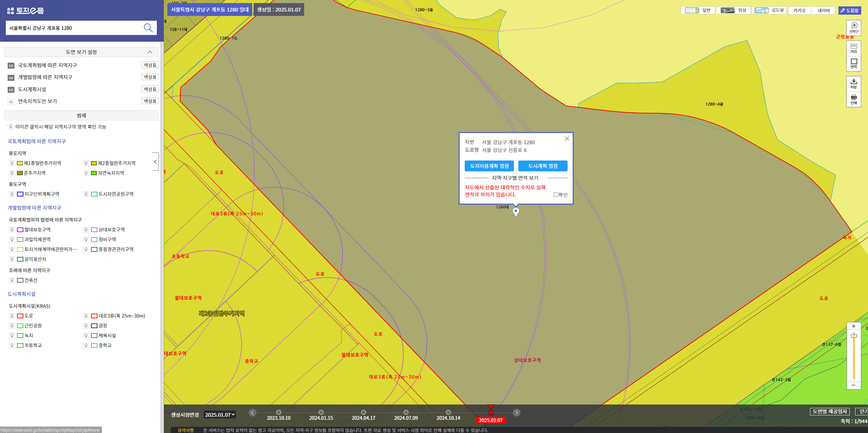Click location pin for 도시자연공원구역
868x433 pixels.
point(86,194)
